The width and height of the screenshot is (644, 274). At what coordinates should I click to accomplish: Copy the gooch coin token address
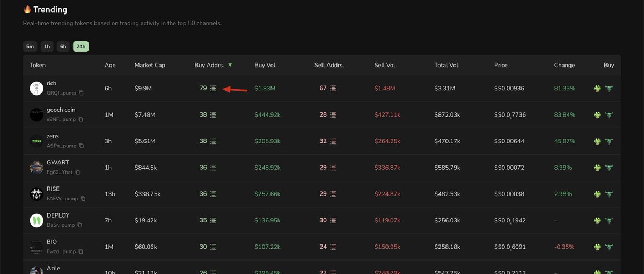pyautogui.click(x=80, y=119)
